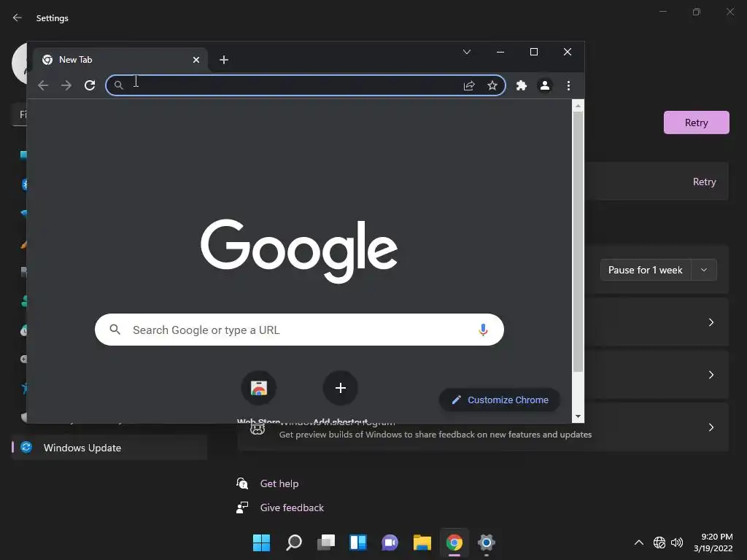The width and height of the screenshot is (747, 560).
Task: Click the volume speaker tray icon
Action: coord(677,542)
